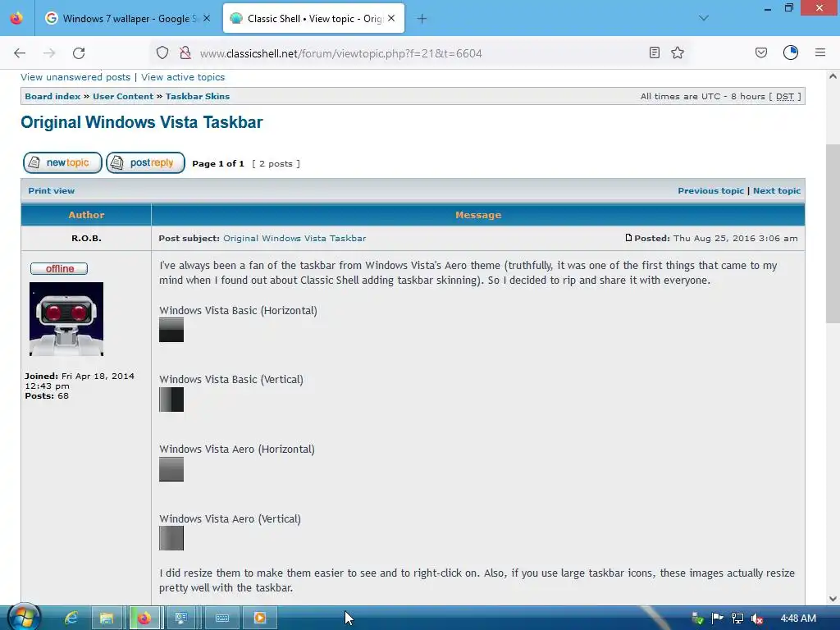Go to User Content breadcrumb
Screen dimensions: 840x630
pyautogui.click(x=123, y=97)
